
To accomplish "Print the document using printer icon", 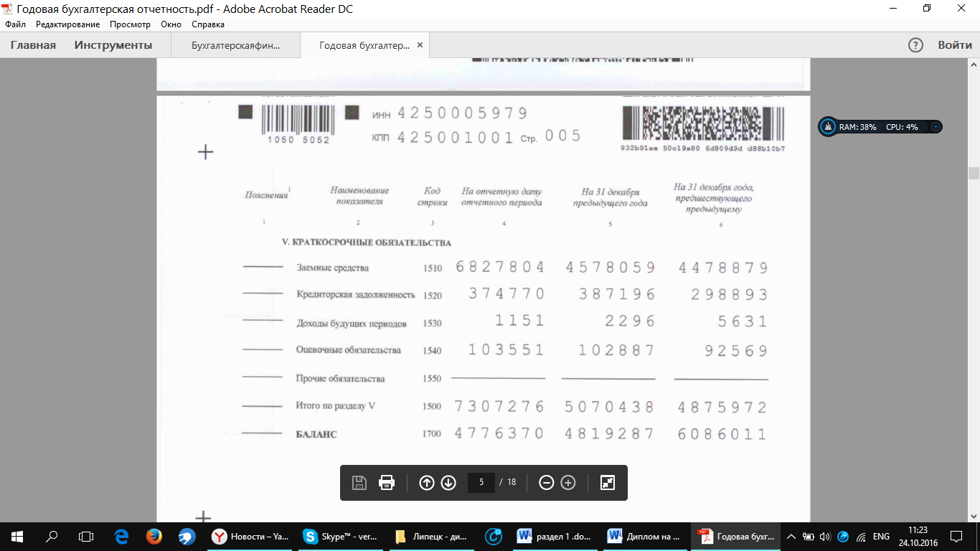I will pos(387,483).
